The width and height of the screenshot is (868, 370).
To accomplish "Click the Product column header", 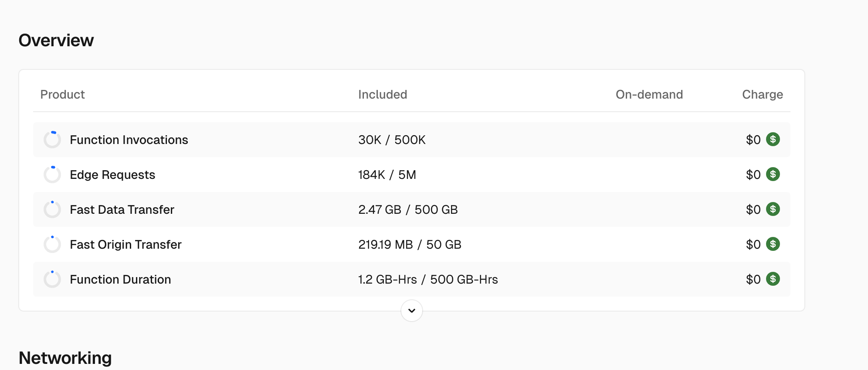I will 62,94.
